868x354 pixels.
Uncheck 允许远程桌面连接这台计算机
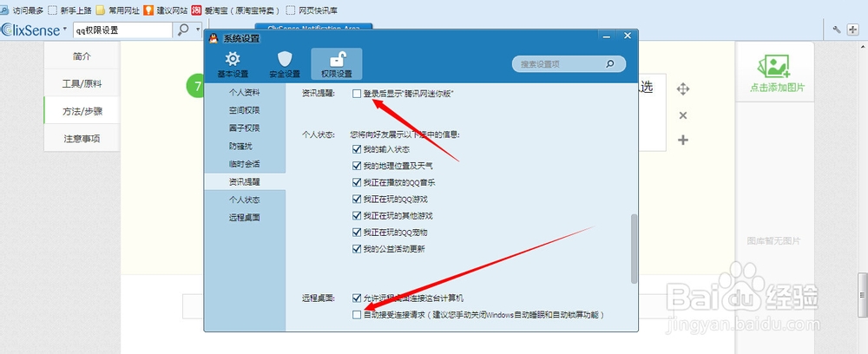pos(357,298)
